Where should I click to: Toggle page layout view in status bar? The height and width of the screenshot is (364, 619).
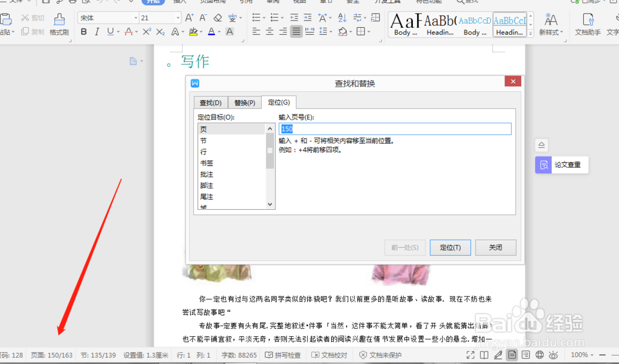[512, 355]
